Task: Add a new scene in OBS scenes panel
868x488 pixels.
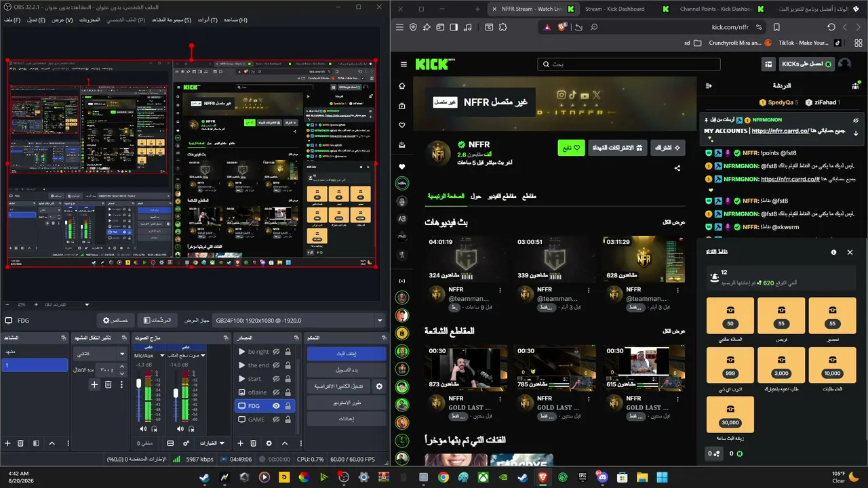Action: pyautogui.click(x=7, y=443)
